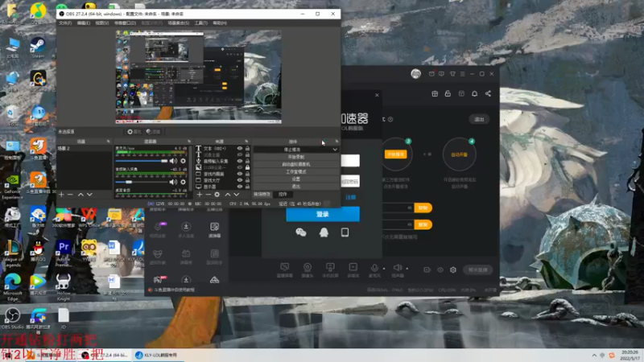Move scene down in OBS scenes list
The image size is (644, 362).
89,195
